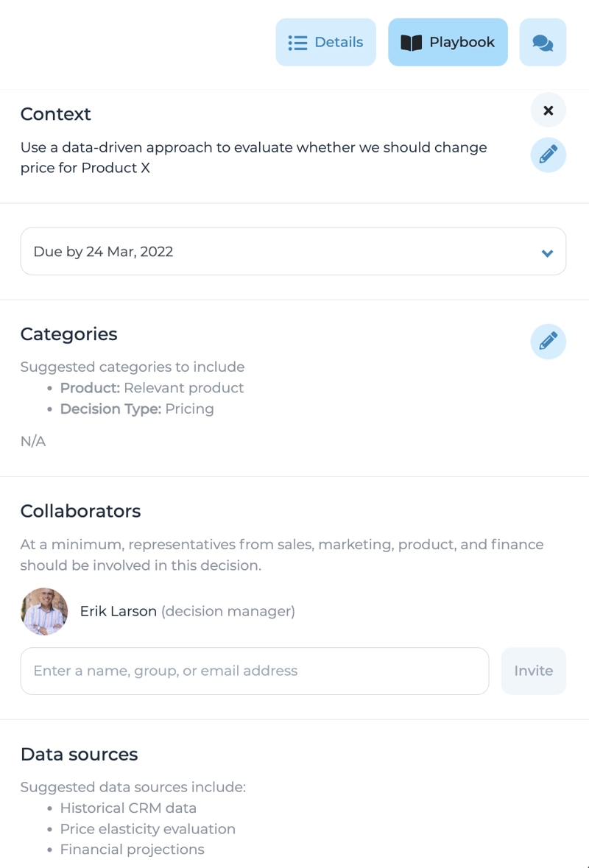Image resolution: width=589 pixels, height=868 pixels.
Task: Click Erik Larson's profile photo
Action: pos(44,611)
